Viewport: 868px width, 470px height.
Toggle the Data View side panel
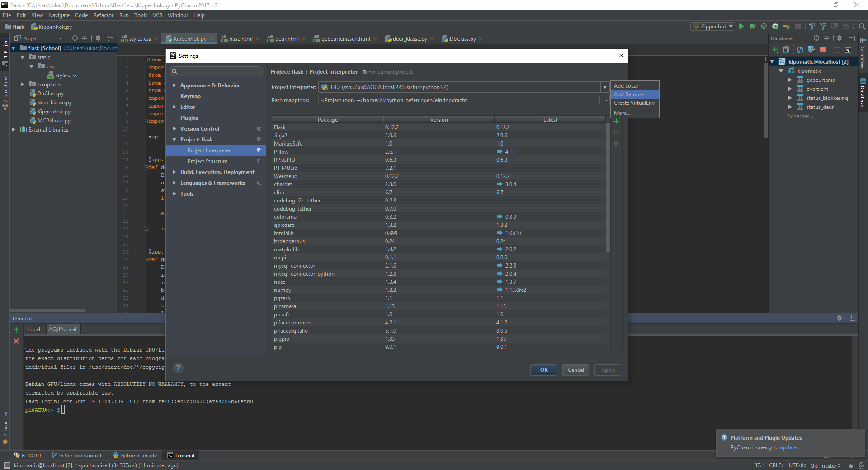click(863, 53)
